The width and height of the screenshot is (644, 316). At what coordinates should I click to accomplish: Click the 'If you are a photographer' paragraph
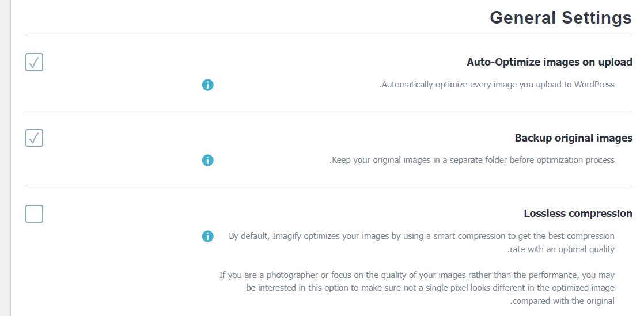point(416,288)
